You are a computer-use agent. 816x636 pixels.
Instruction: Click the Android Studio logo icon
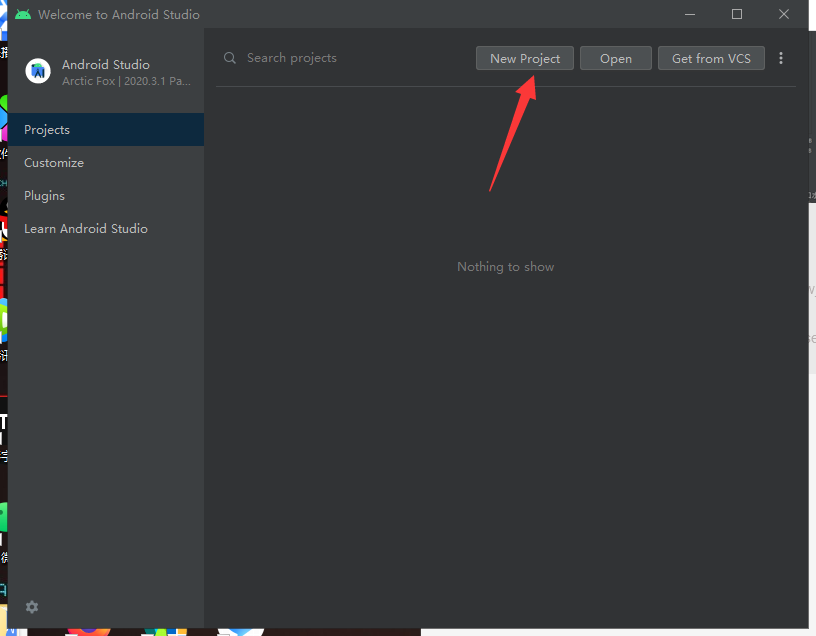pos(38,71)
